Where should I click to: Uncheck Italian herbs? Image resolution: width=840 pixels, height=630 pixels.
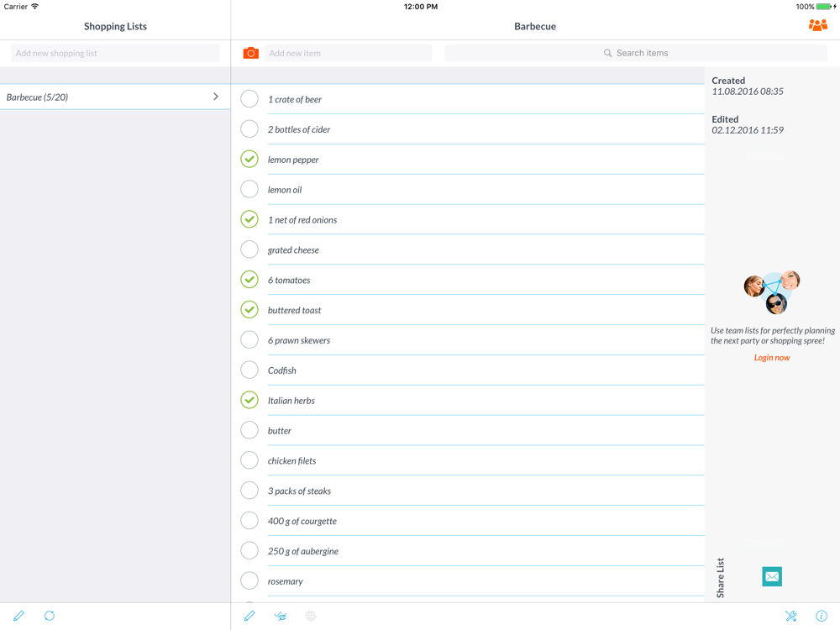[x=249, y=400]
